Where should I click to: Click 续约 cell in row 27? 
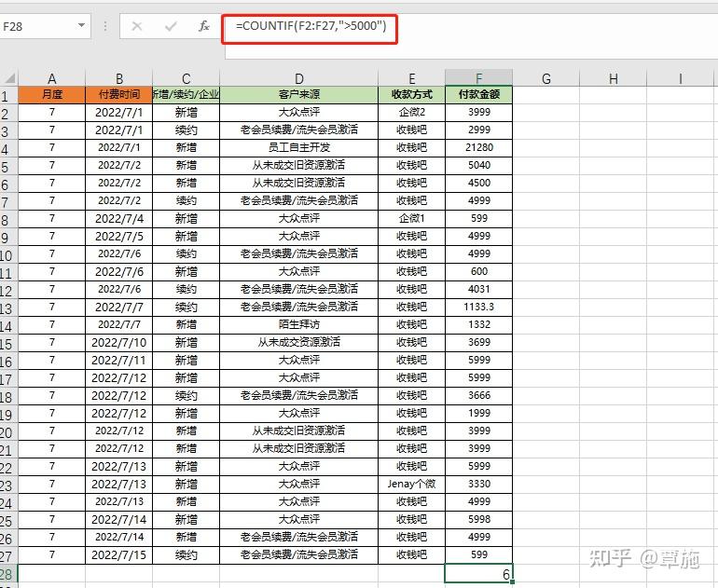pos(186,555)
